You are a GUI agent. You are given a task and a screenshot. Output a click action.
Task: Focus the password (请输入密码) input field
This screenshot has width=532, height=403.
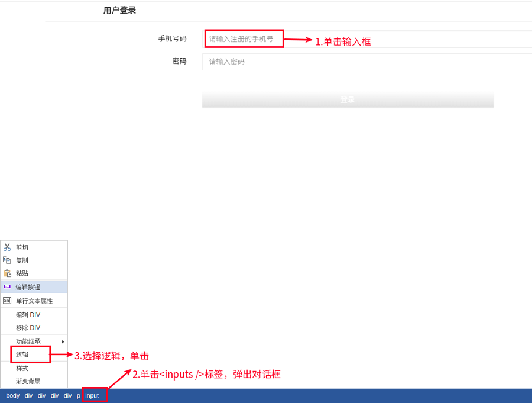point(366,62)
